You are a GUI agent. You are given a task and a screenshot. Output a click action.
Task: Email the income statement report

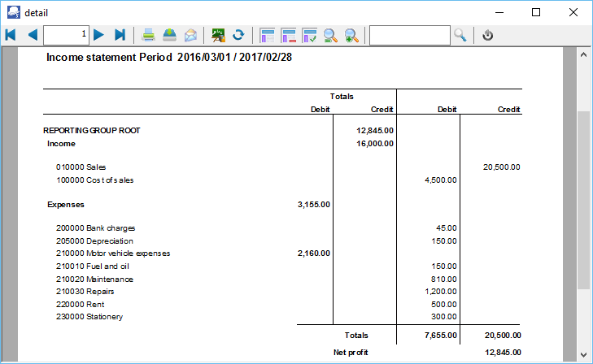coord(190,35)
